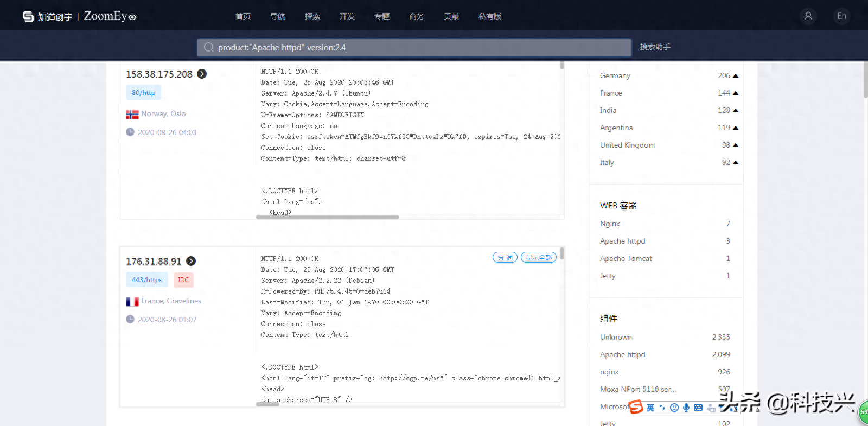Open the 导航 menu item
Image resolution: width=868 pixels, height=426 pixels.
click(278, 16)
